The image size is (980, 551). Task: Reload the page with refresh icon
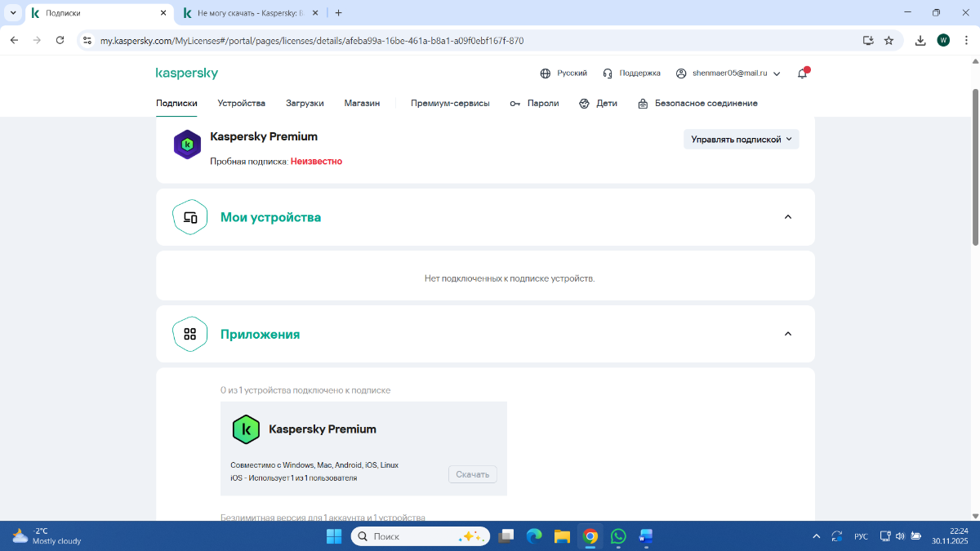tap(60, 40)
